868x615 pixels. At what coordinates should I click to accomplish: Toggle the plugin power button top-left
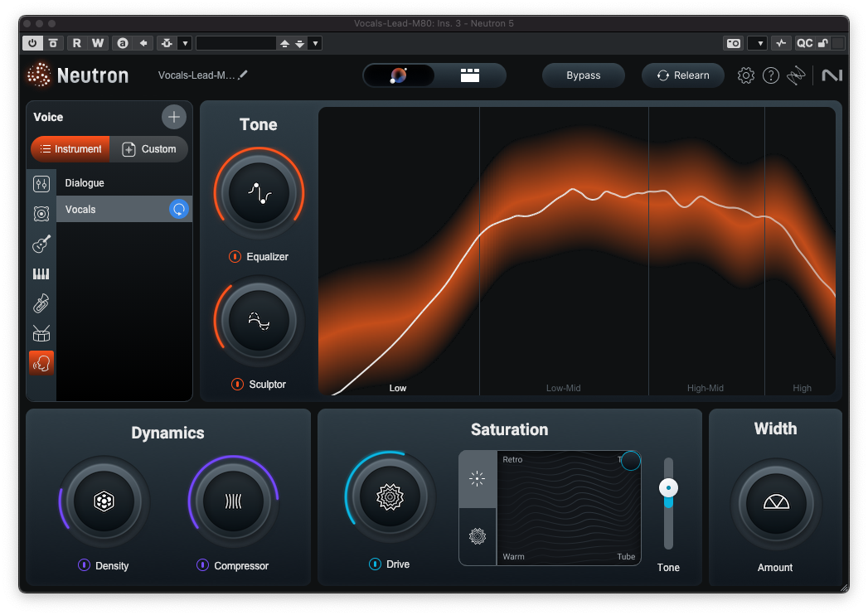pyautogui.click(x=34, y=42)
